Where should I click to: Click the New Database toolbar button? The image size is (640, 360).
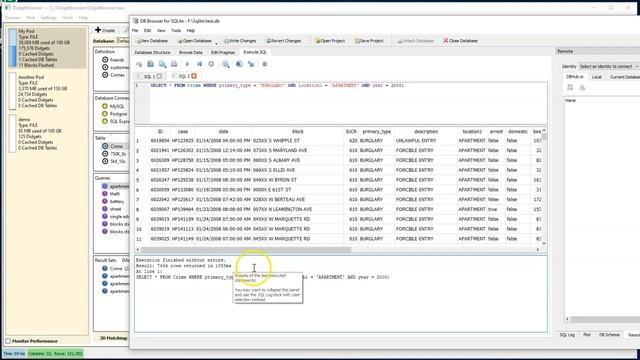click(x=152, y=41)
